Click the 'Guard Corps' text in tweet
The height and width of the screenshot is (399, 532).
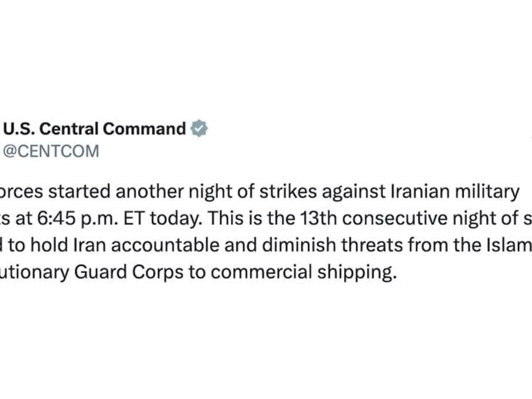pos(129,272)
